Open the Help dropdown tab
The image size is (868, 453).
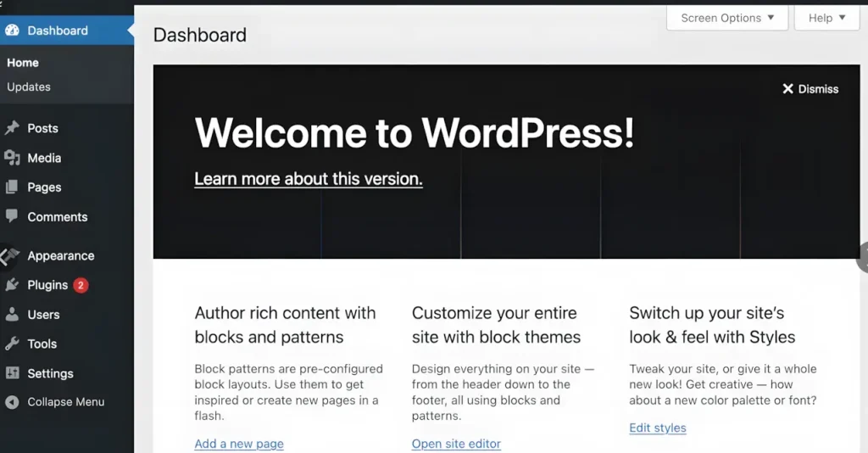(x=826, y=18)
